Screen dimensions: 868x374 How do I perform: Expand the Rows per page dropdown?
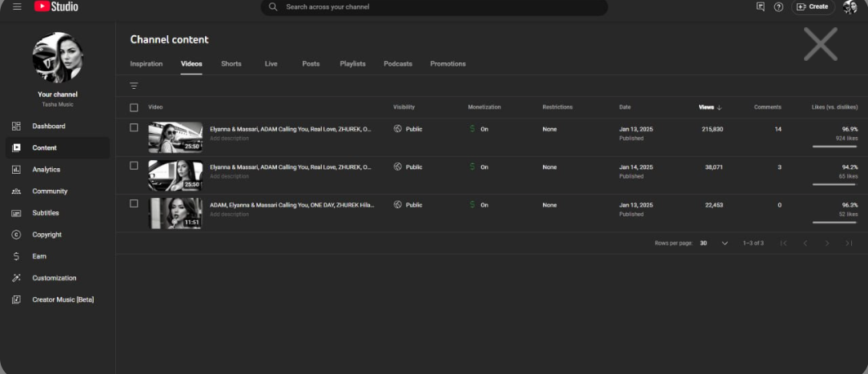point(713,243)
